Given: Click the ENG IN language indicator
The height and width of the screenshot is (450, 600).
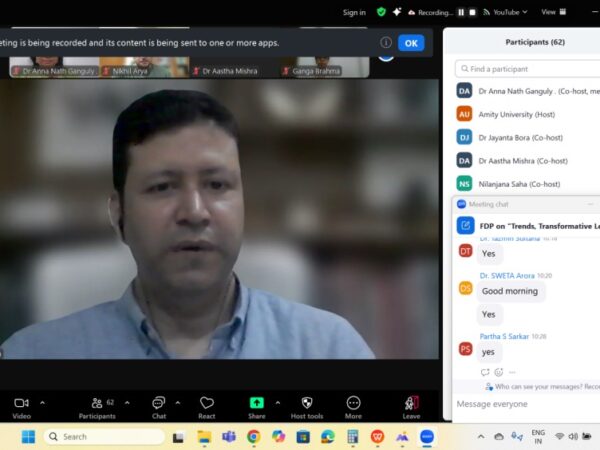Looking at the screenshot, I should coord(538,437).
